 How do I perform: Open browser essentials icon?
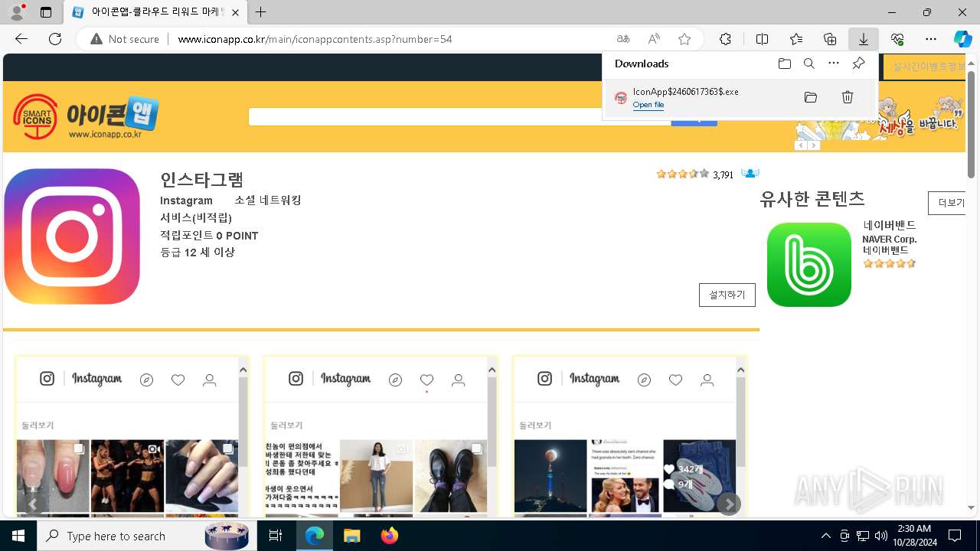point(897,39)
